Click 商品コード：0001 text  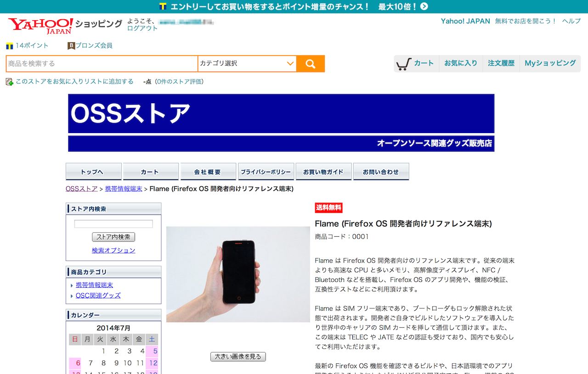[x=342, y=237]
